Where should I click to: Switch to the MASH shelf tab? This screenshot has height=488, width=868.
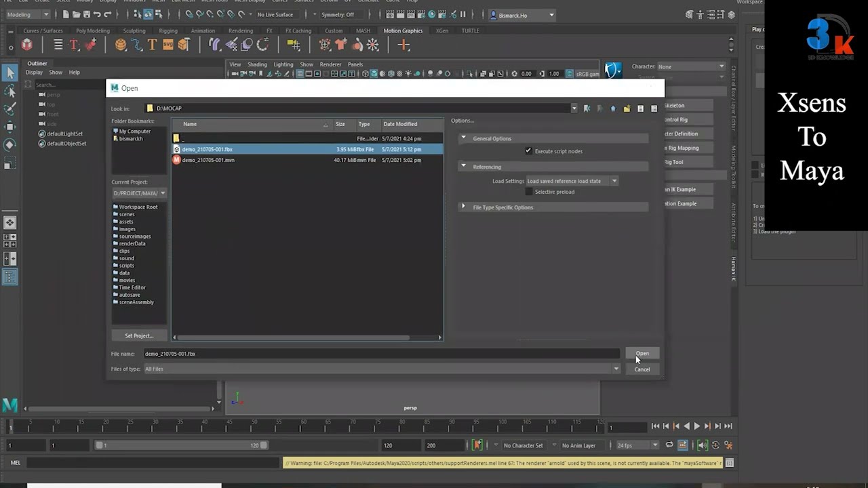point(363,30)
